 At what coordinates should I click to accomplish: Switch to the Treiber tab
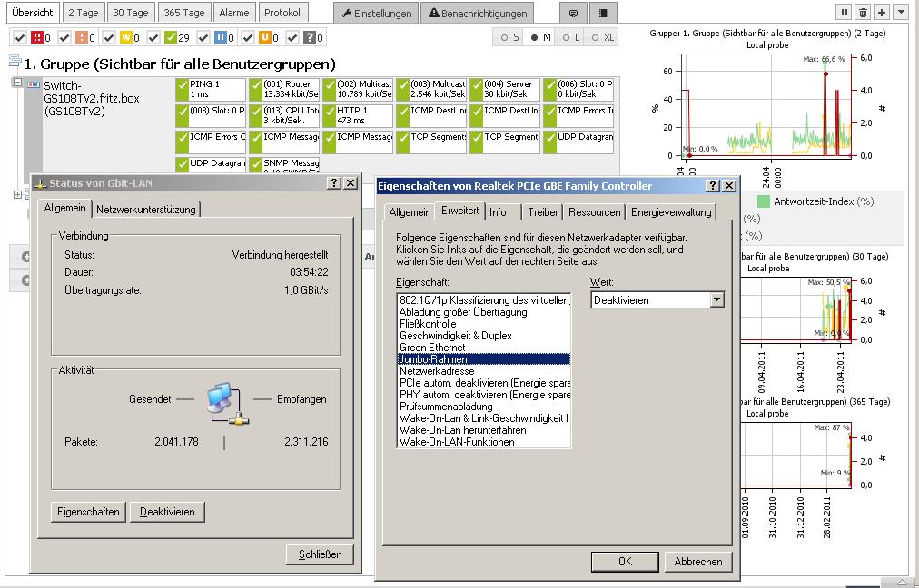(x=543, y=212)
